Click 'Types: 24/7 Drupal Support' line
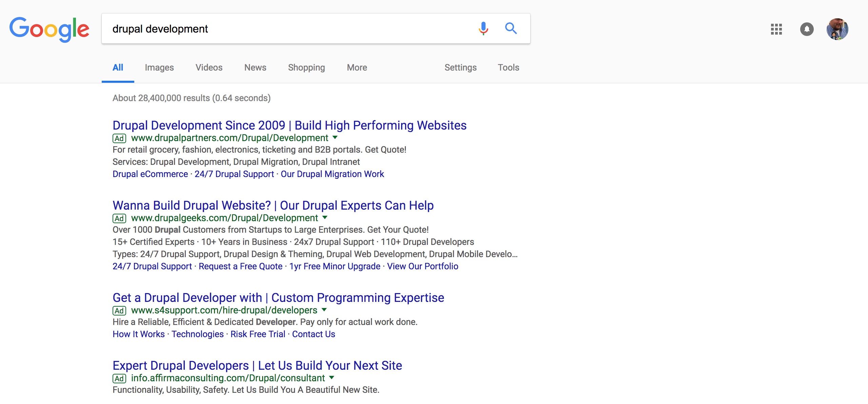The image size is (868, 404). pyautogui.click(x=315, y=254)
